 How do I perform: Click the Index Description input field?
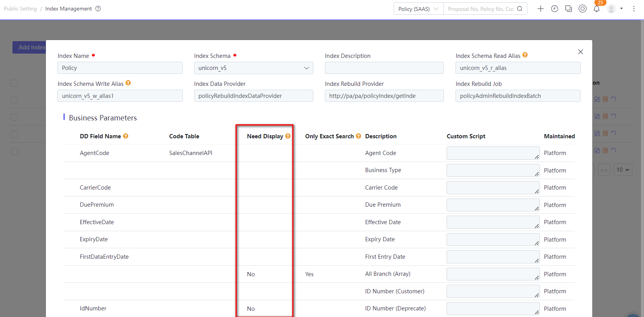(x=384, y=68)
